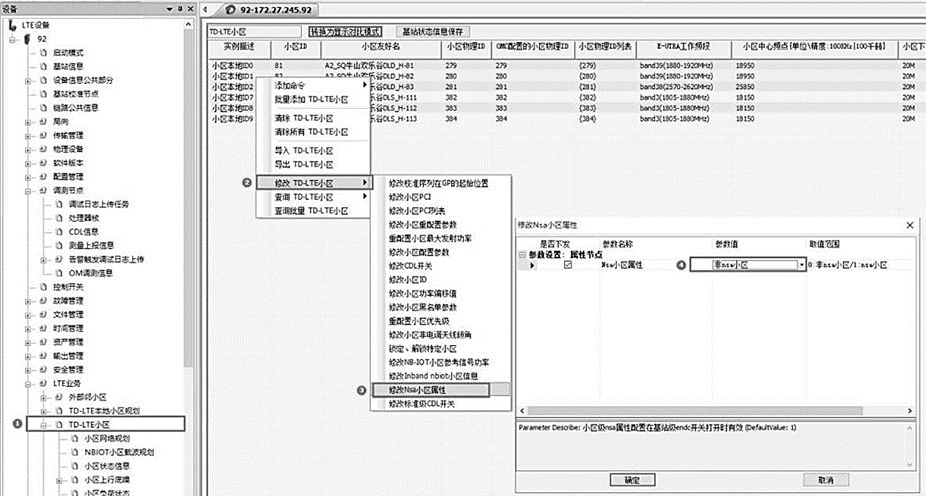The width and height of the screenshot is (926, 496).
Task: Close the 修改Nsa小区属性 dialog with X
Action: [x=910, y=225]
